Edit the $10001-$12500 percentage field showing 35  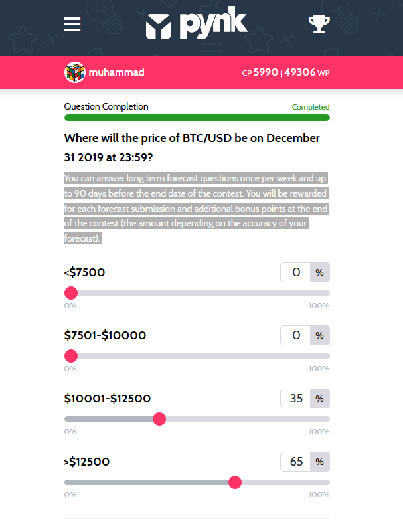(x=295, y=399)
